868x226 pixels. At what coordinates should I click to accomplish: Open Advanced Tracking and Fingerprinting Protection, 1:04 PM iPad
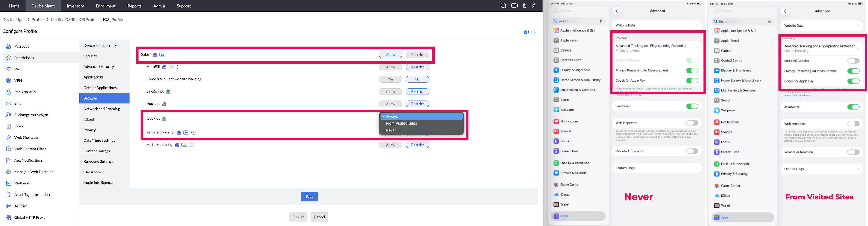656,48
